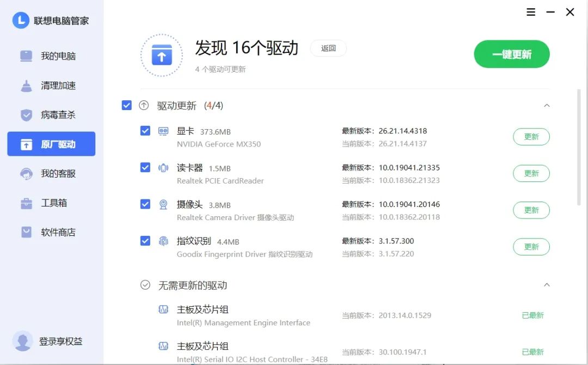Select the 清理加速 broom icon

click(26, 86)
